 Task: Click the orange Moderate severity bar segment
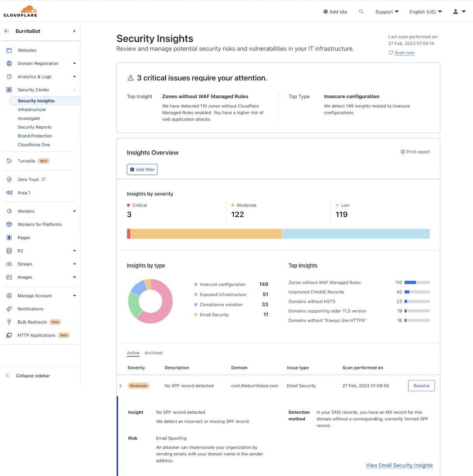click(x=206, y=234)
